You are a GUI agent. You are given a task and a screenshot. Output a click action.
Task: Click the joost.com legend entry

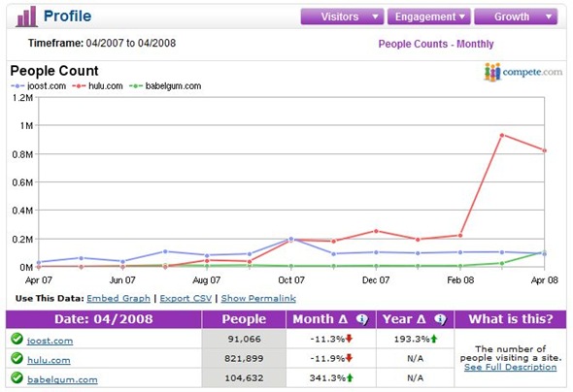[x=39, y=86]
